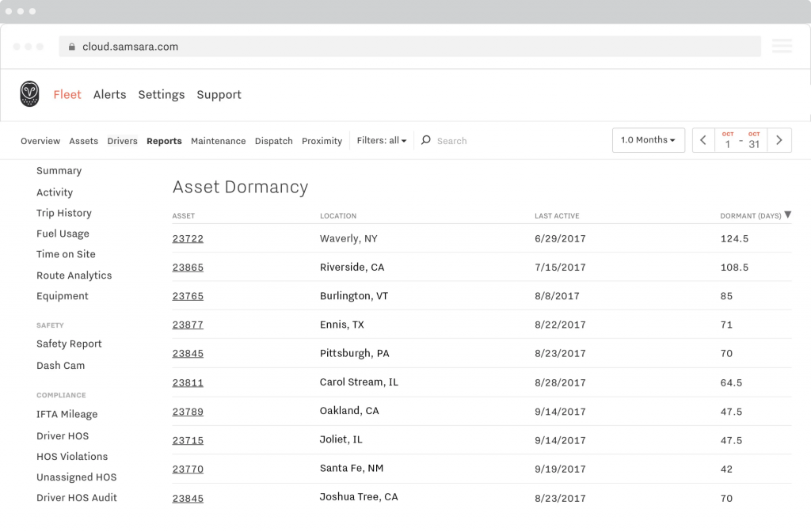Click the address bar lock icon
This screenshot has width=811, height=532.
72,47
